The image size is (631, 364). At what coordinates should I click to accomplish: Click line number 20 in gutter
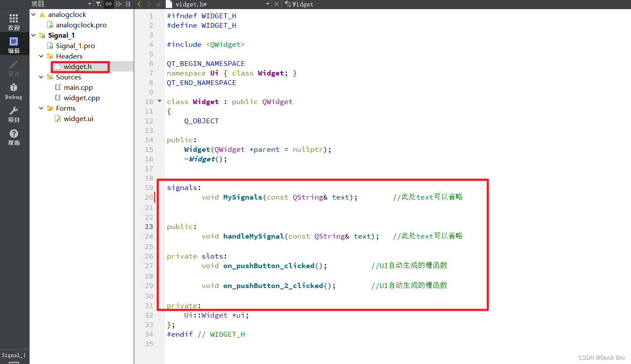point(149,197)
